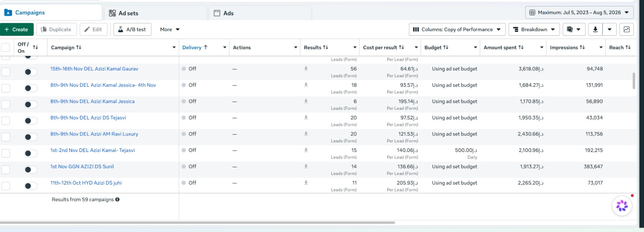Click the vertical table scrollbar thumb

[634, 80]
